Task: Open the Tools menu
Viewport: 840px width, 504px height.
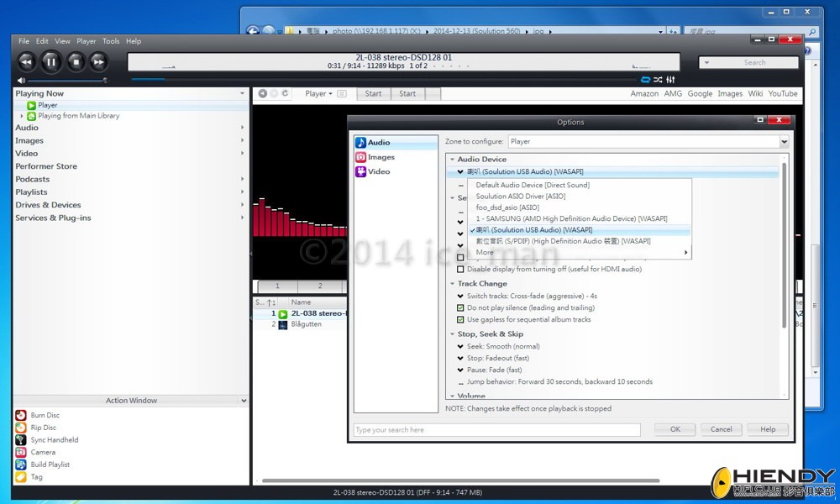Action: [x=111, y=41]
